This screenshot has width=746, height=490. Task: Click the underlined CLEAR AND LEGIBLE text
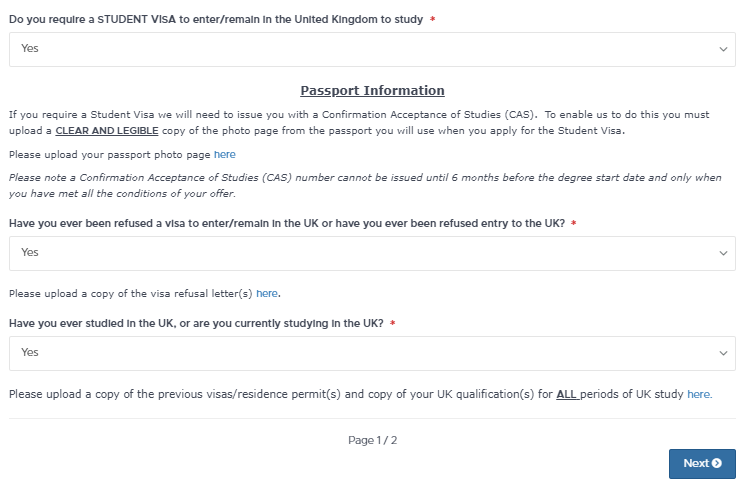(x=107, y=131)
